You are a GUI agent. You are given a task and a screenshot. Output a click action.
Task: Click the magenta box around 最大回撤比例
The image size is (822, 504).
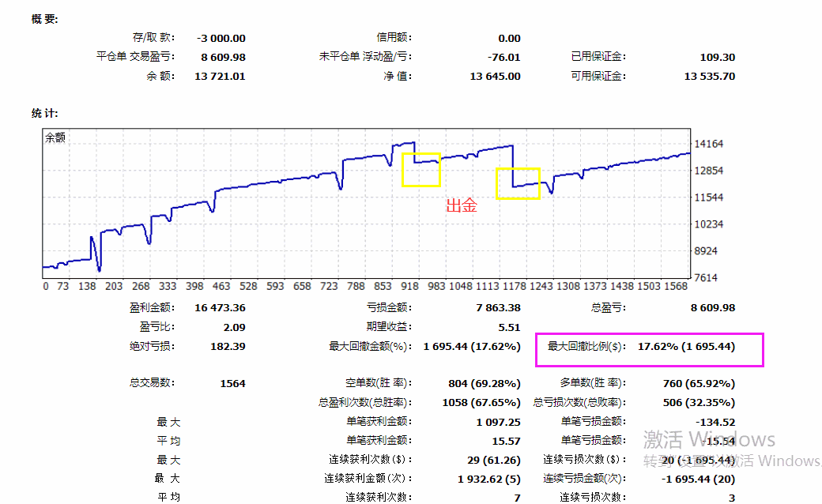tap(649, 350)
